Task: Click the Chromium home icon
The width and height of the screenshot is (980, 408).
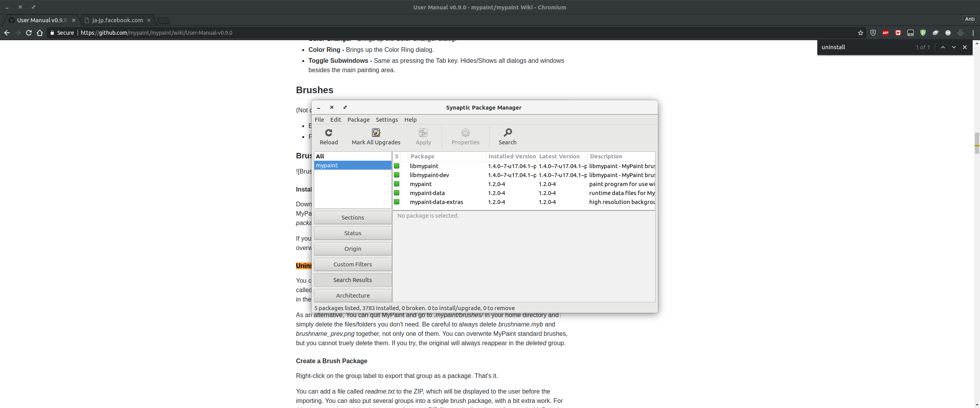Action: (40, 33)
